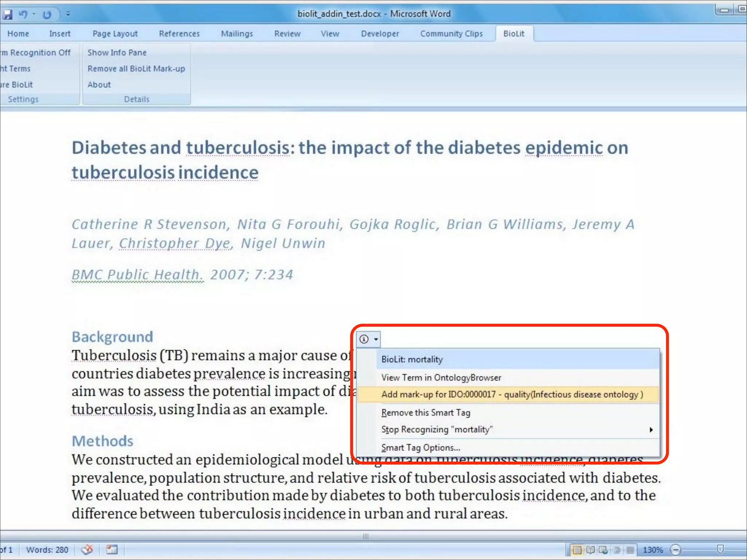Click the zoom out minus button
The width and height of the screenshot is (747, 560).
click(x=676, y=550)
